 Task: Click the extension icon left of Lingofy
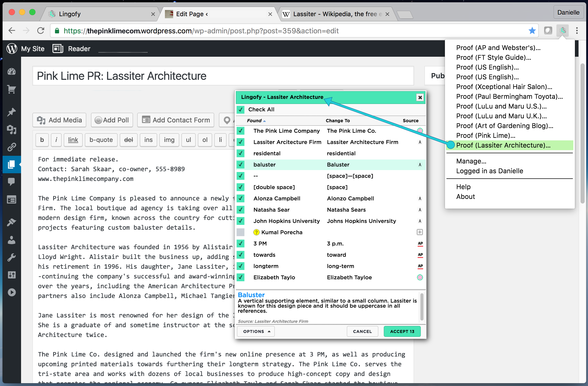[548, 31]
